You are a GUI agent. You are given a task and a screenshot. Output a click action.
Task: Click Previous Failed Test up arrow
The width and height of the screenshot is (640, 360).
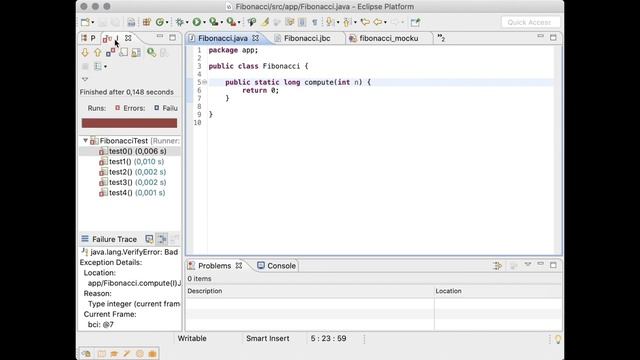[x=98, y=52]
